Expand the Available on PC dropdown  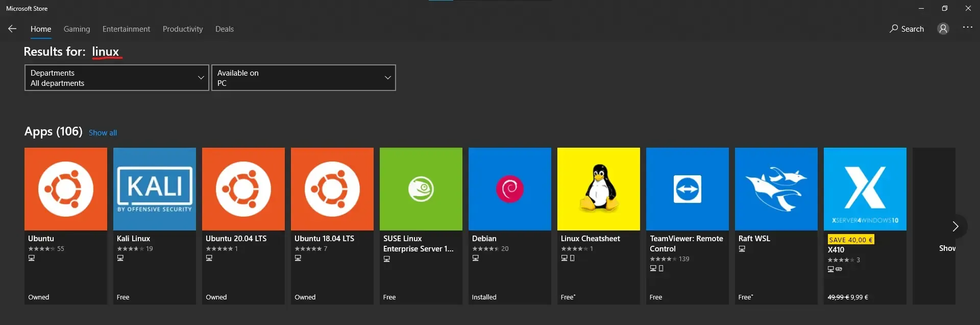point(304,78)
